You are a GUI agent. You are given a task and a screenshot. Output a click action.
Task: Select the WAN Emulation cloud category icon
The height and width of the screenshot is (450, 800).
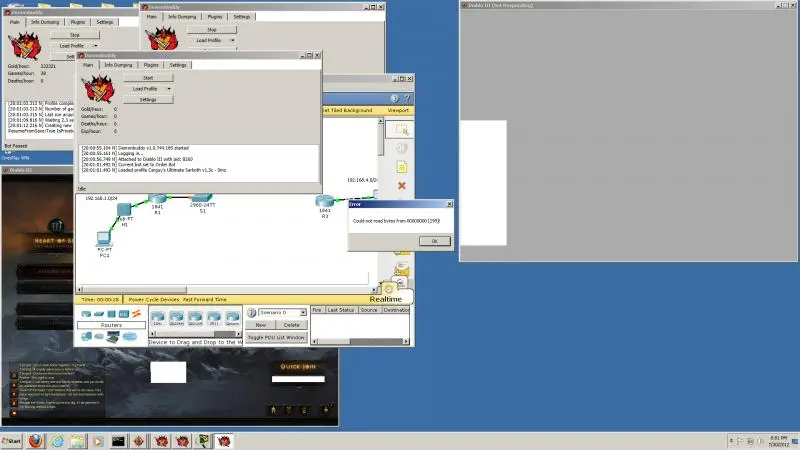[99, 336]
